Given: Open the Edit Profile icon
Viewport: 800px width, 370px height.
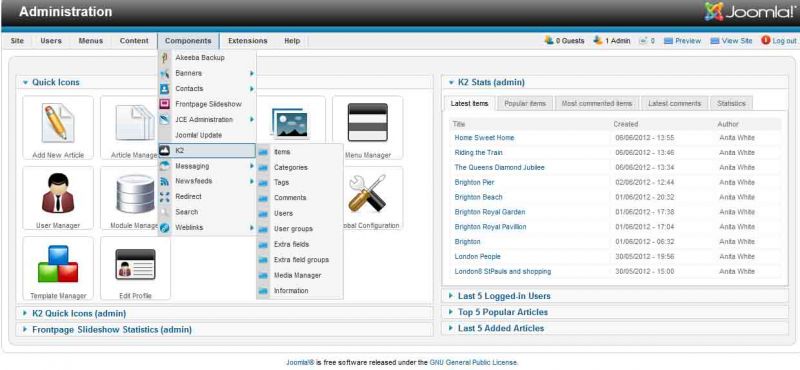Looking at the screenshot, I should click(135, 268).
